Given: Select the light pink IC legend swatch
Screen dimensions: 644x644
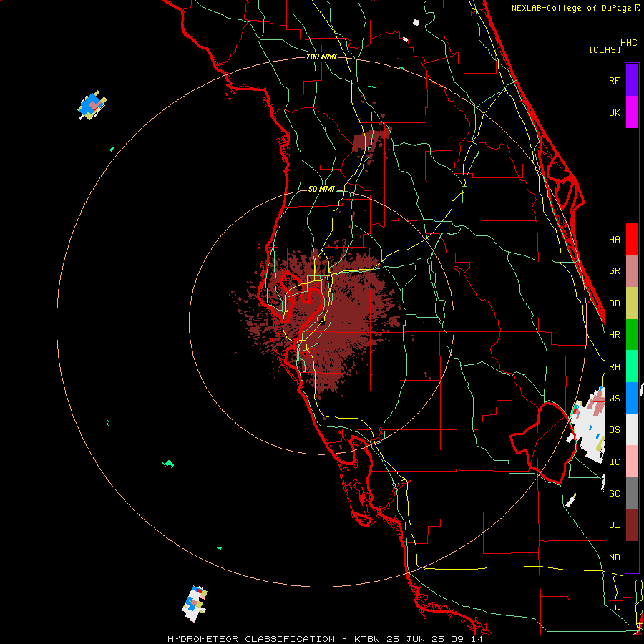Looking at the screenshot, I should click(632, 462).
